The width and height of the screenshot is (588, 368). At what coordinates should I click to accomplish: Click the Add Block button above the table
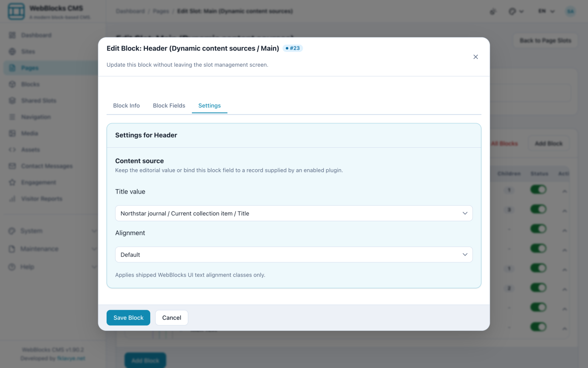[548, 144]
